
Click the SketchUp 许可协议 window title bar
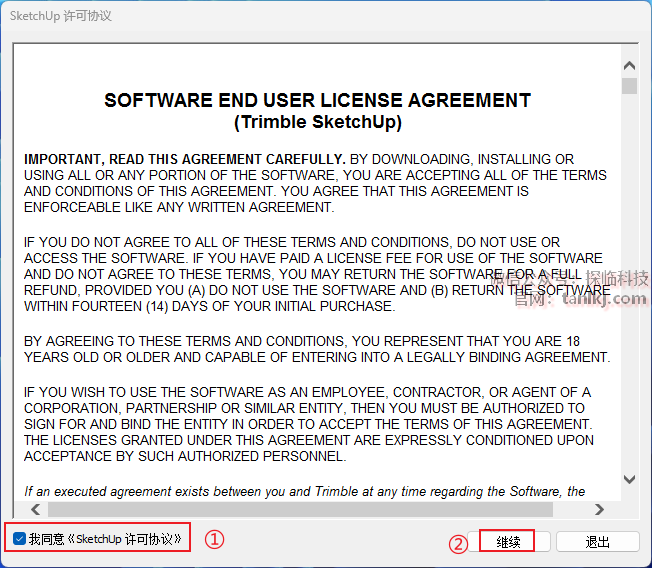[300, 16]
